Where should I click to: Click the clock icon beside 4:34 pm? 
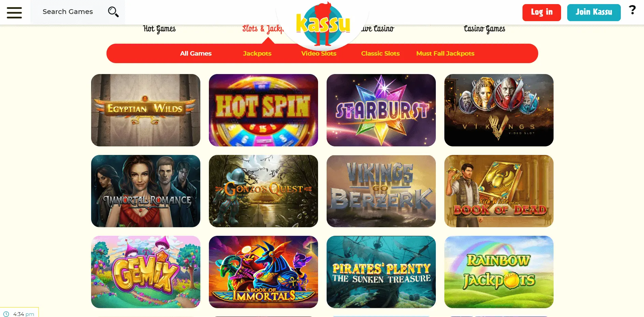pos(6,314)
